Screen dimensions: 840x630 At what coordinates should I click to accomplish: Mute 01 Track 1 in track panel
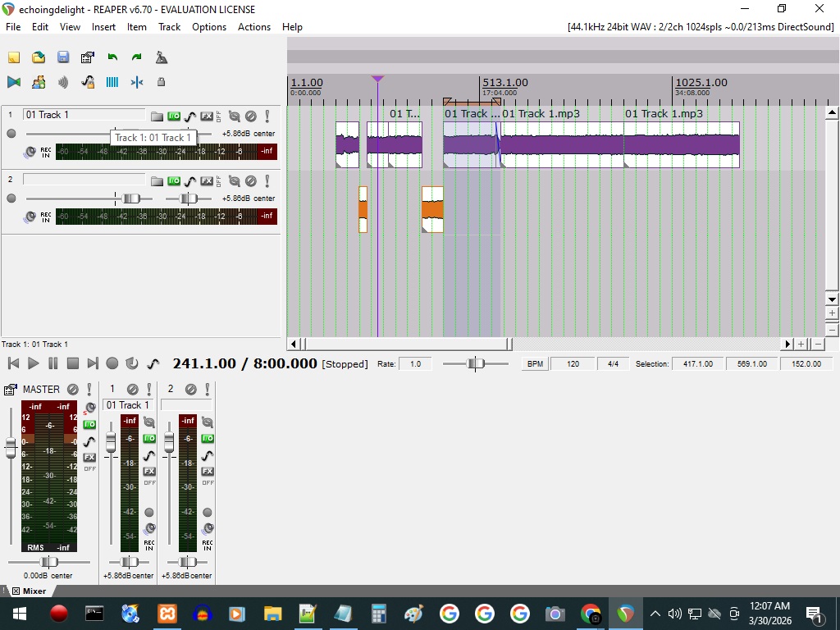pyautogui.click(x=251, y=116)
